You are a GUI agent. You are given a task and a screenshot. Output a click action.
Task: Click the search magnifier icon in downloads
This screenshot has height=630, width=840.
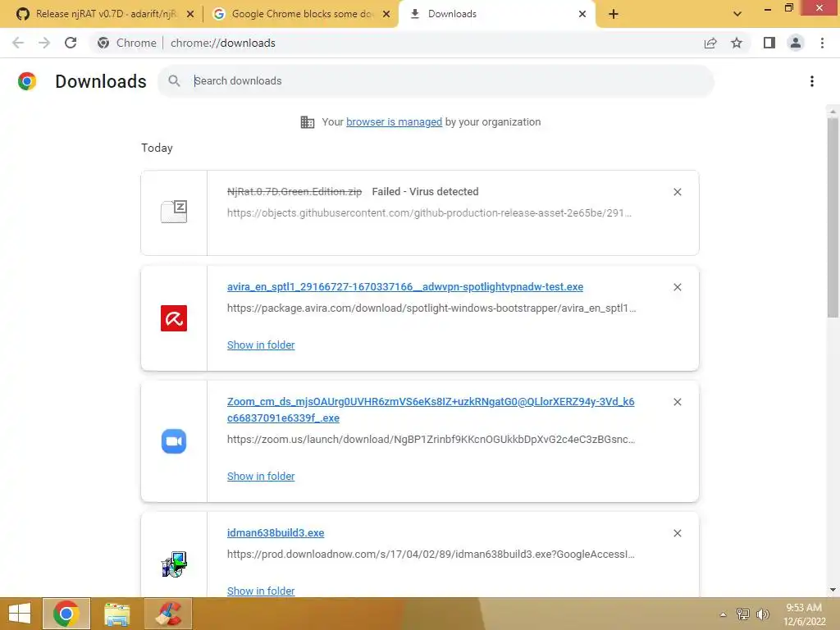174,81
